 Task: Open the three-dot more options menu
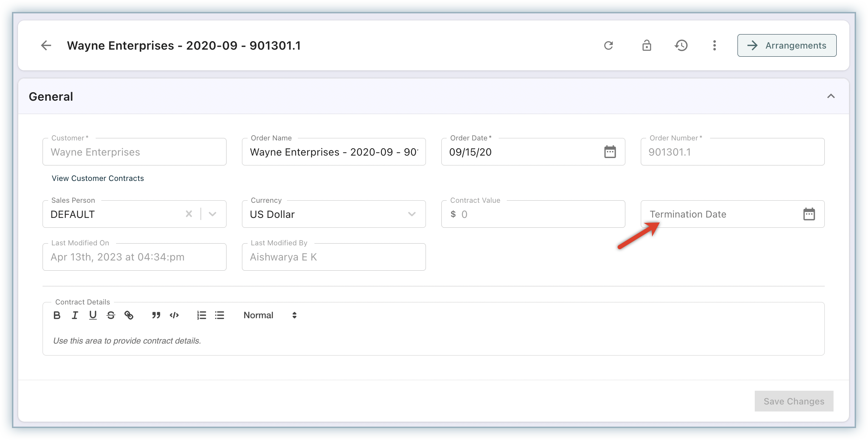pyautogui.click(x=714, y=45)
